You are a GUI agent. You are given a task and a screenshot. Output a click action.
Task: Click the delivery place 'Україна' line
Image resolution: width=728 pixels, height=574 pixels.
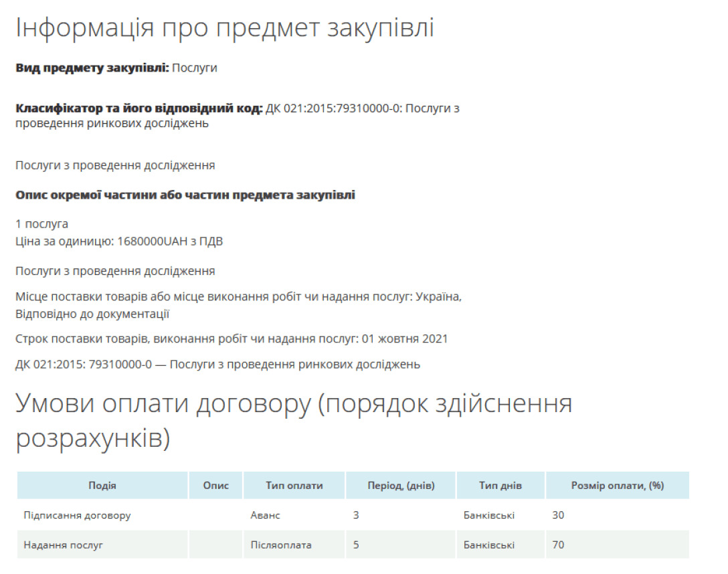pos(239,305)
